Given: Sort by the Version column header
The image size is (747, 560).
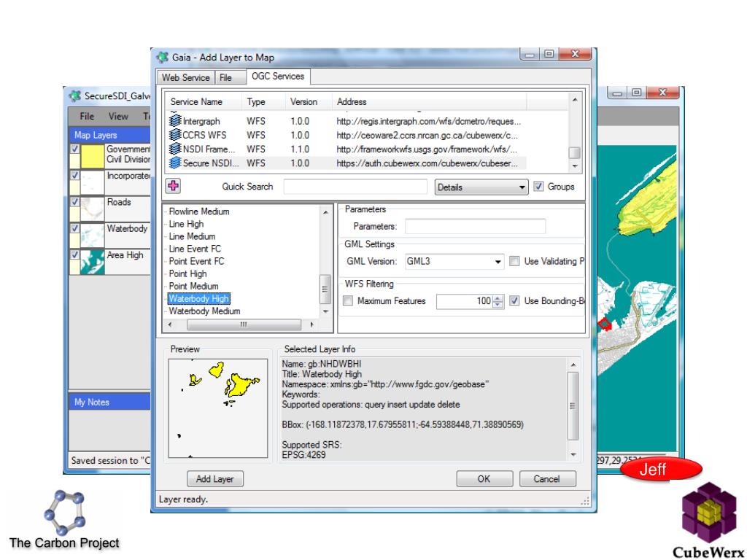Looking at the screenshot, I should pyautogui.click(x=309, y=102).
